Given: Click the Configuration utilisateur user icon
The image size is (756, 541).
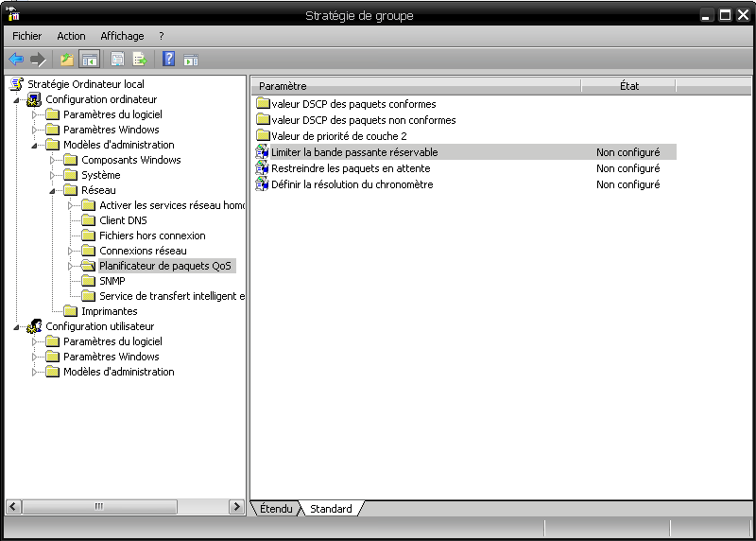Looking at the screenshot, I should pos(34,326).
